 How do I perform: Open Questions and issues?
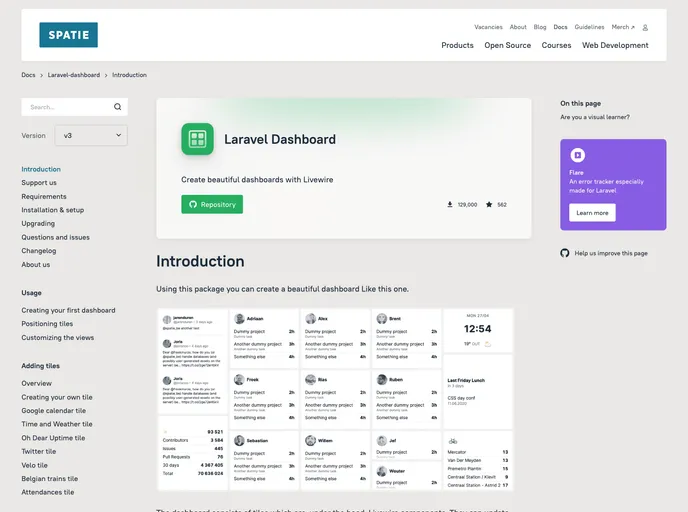55,237
